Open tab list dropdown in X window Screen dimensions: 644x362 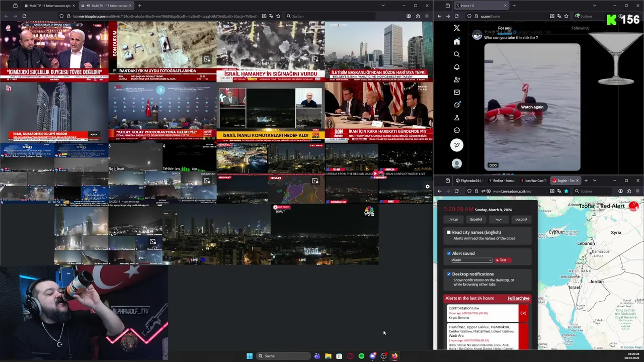pos(594,6)
